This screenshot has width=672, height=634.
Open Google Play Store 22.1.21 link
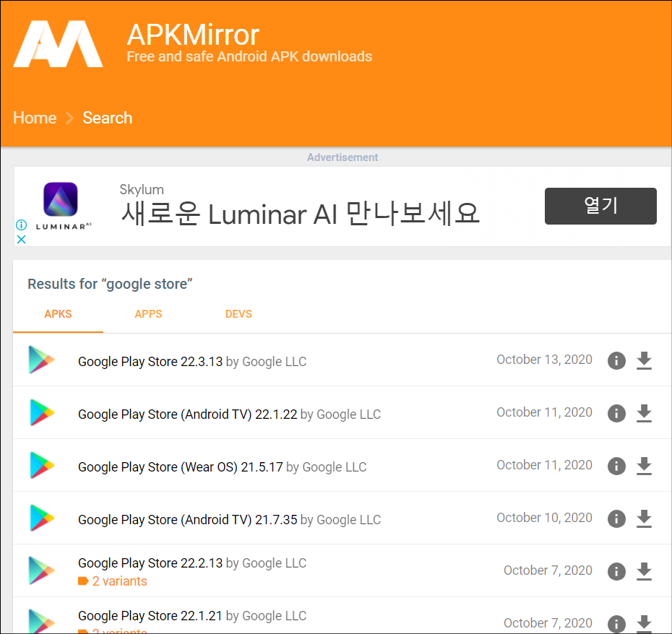point(150,615)
